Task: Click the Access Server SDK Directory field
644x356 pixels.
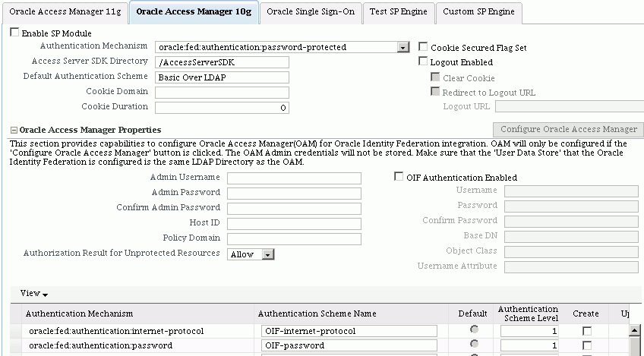Action: (x=222, y=62)
